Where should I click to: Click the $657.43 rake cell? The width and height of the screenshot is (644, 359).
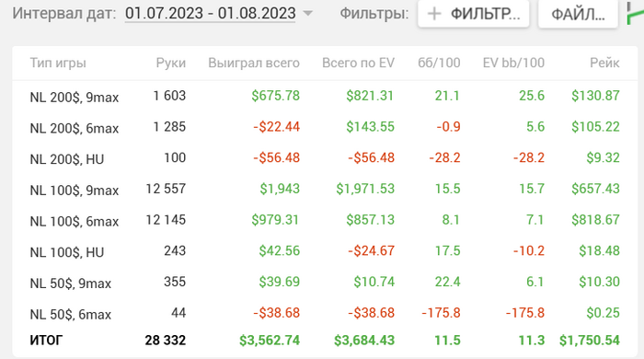(x=595, y=189)
